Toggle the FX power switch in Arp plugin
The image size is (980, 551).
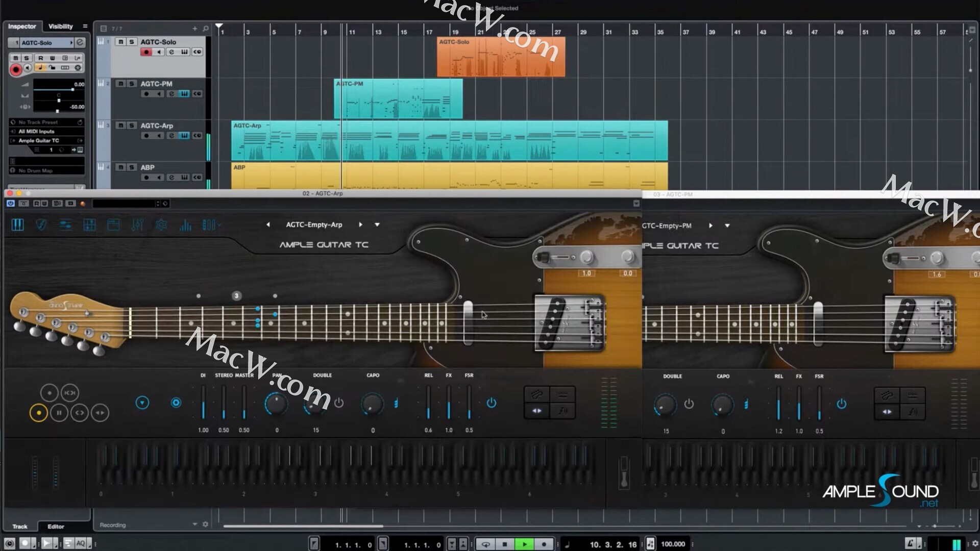coord(491,403)
